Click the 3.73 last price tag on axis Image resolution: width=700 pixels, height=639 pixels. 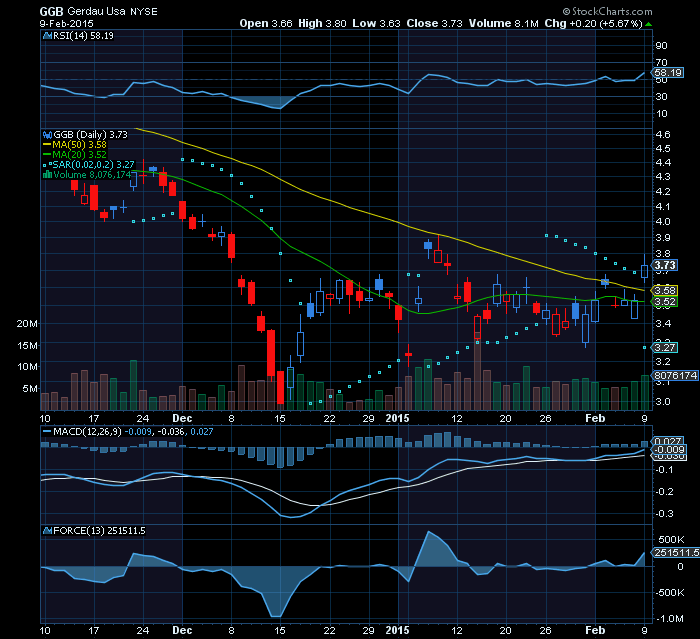665,265
